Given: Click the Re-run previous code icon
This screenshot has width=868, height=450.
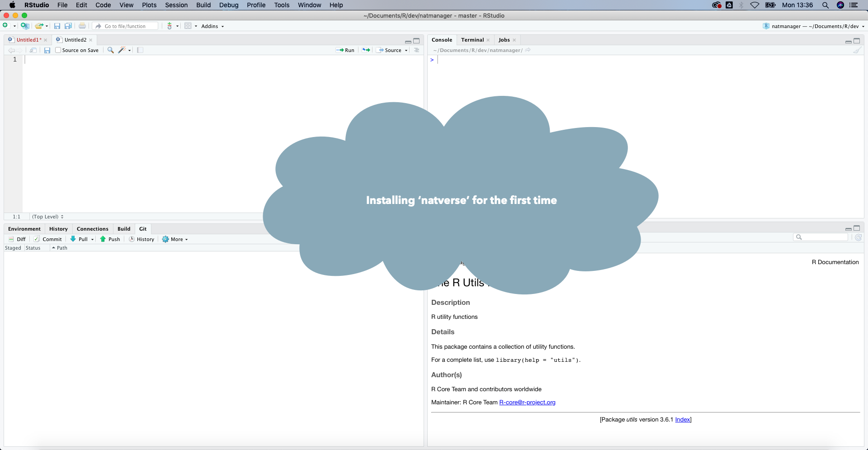Looking at the screenshot, I should pos(366,50).
